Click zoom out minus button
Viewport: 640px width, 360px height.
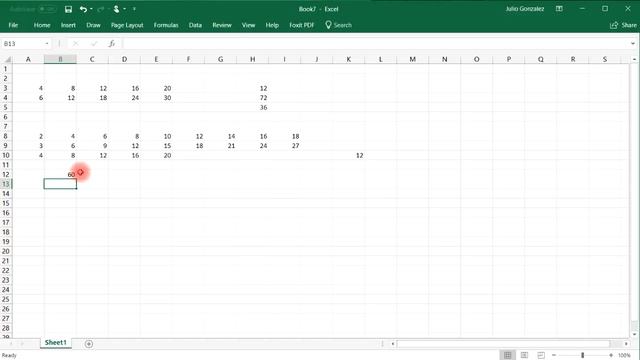[554, 355]
